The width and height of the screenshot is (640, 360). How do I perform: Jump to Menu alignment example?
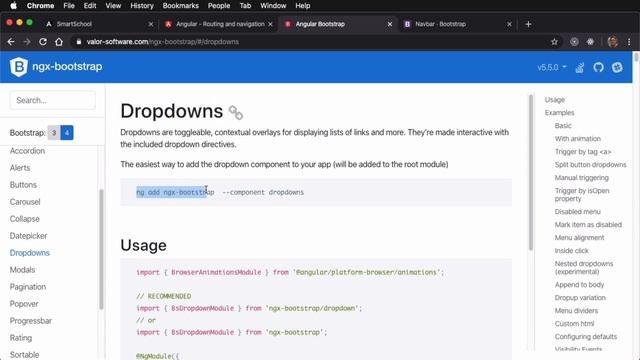tap(579, 238)
